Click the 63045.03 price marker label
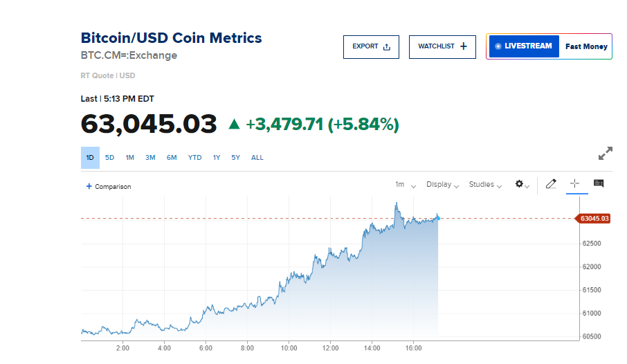 click(594, 219)
